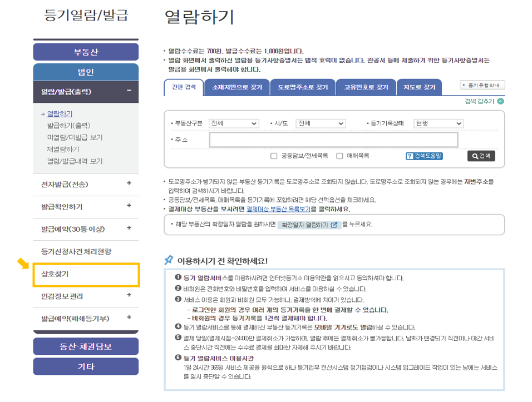532x402 pixels.
Task: Click 발급확인하기 menu label
Action: tap(62, 207)
